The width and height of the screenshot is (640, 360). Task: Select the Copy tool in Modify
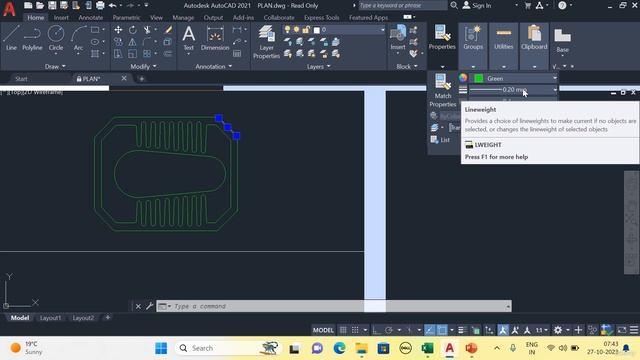point(118,42)
